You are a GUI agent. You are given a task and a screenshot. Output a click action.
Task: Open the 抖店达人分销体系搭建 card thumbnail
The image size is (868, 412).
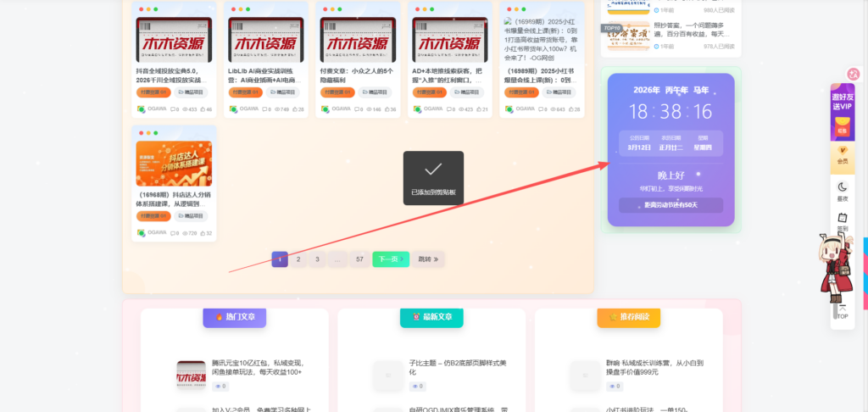(174, 163)
